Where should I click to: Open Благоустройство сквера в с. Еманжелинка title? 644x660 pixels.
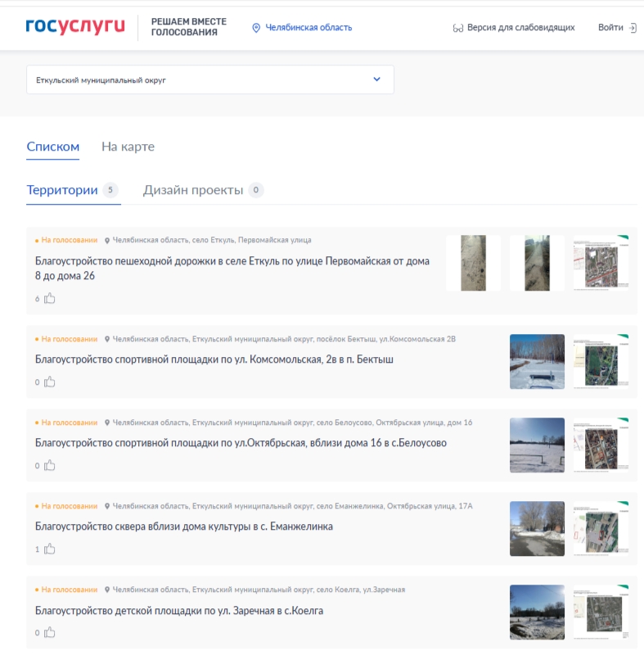(x=184, y=527)
